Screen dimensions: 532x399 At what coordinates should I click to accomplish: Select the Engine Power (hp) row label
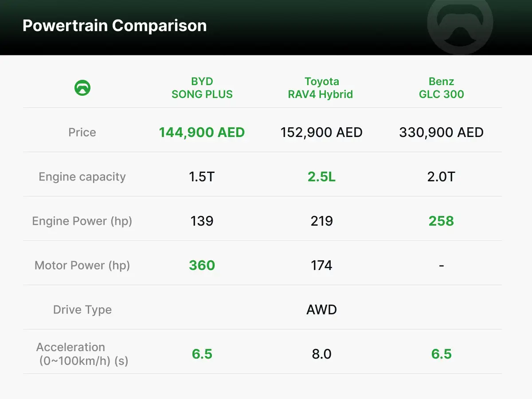(x=82, y=221)
